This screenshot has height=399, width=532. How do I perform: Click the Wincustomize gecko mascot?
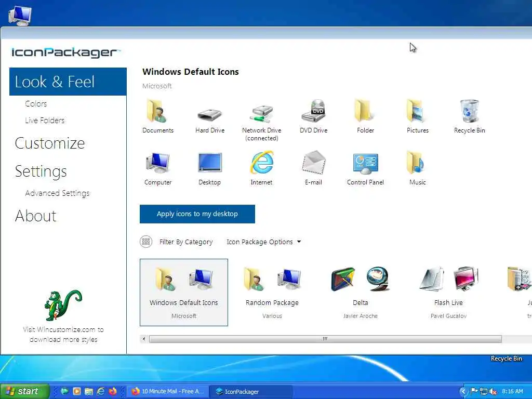tap(63, 304)
